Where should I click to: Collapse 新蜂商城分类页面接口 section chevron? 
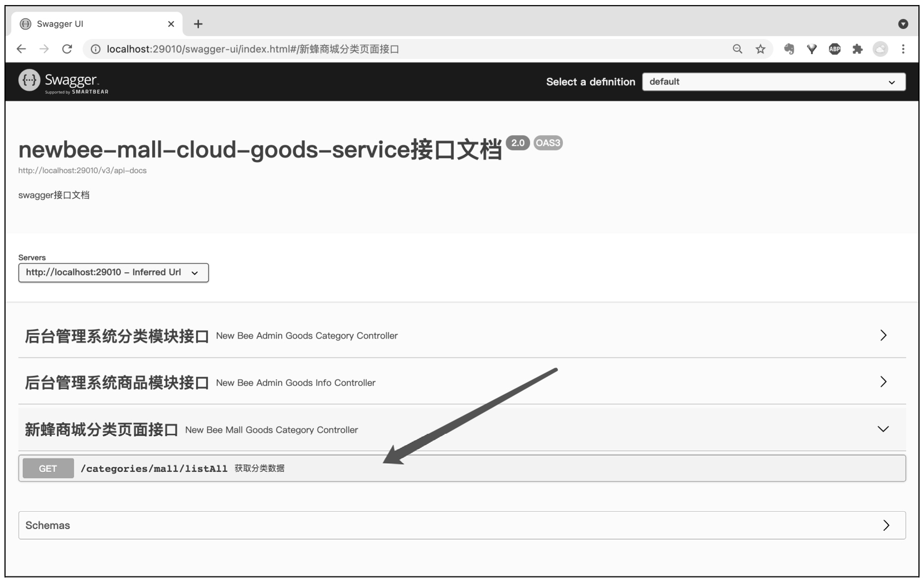coord(883,429)
